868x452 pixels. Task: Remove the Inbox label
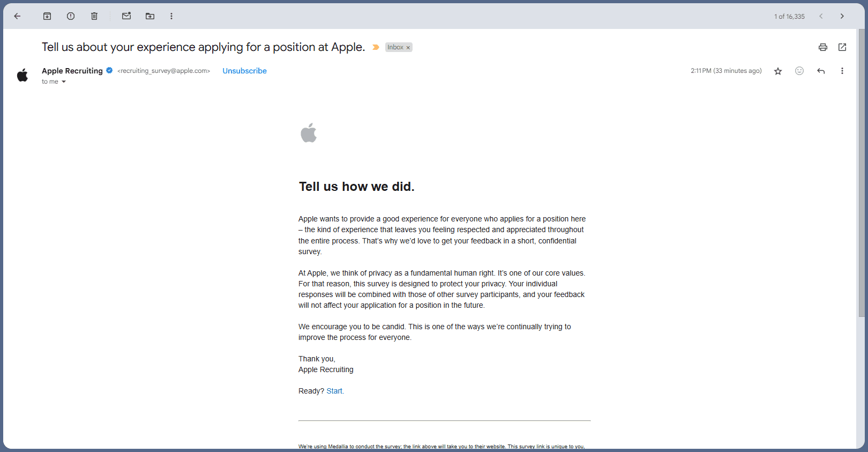click(408, 48)
